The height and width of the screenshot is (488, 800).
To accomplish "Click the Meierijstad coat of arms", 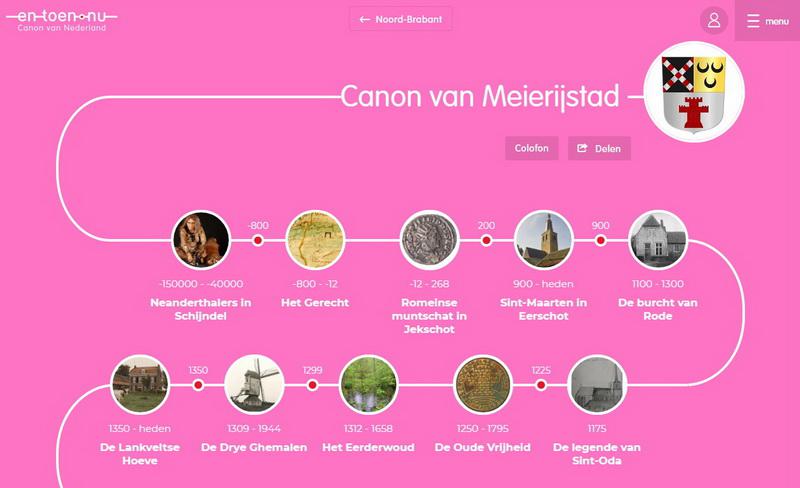I will pos(693,96).
